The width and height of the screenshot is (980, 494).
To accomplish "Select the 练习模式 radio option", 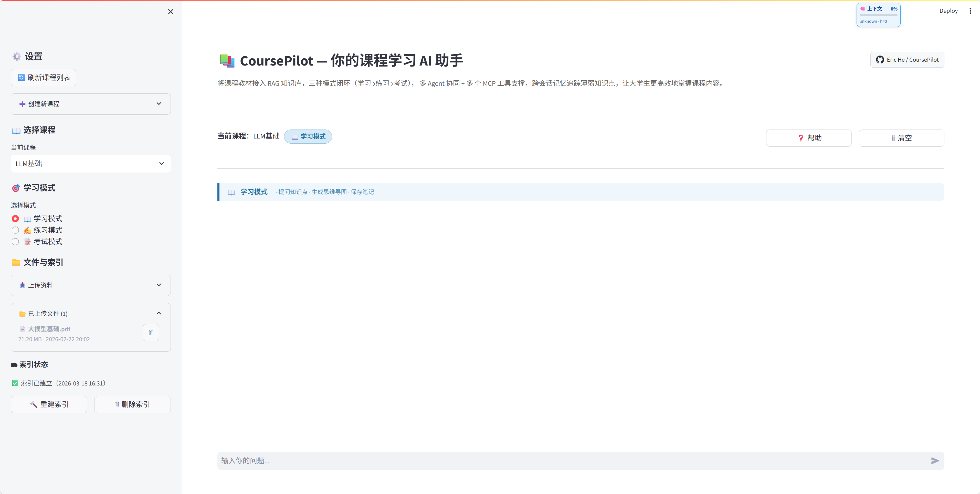I will pos(15,230).
